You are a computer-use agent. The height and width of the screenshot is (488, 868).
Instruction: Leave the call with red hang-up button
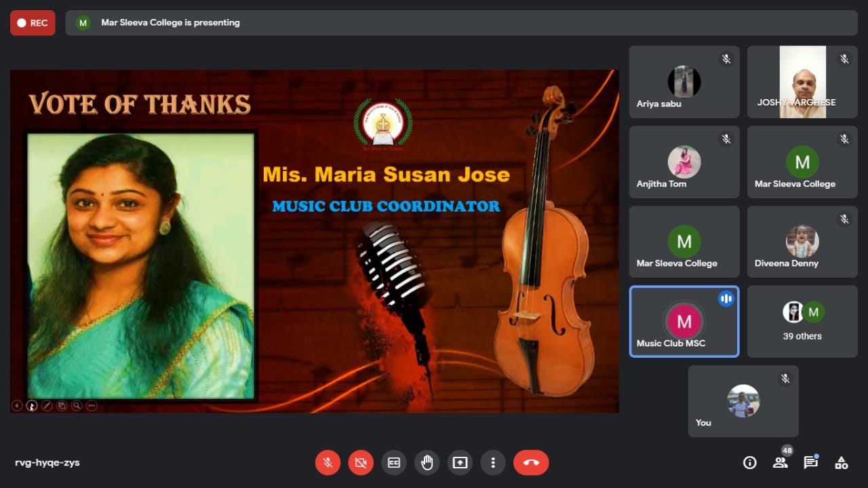(531, 463)
